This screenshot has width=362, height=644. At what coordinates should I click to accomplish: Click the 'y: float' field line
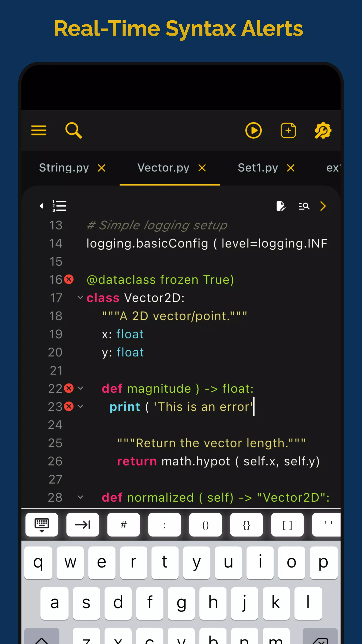123,352
